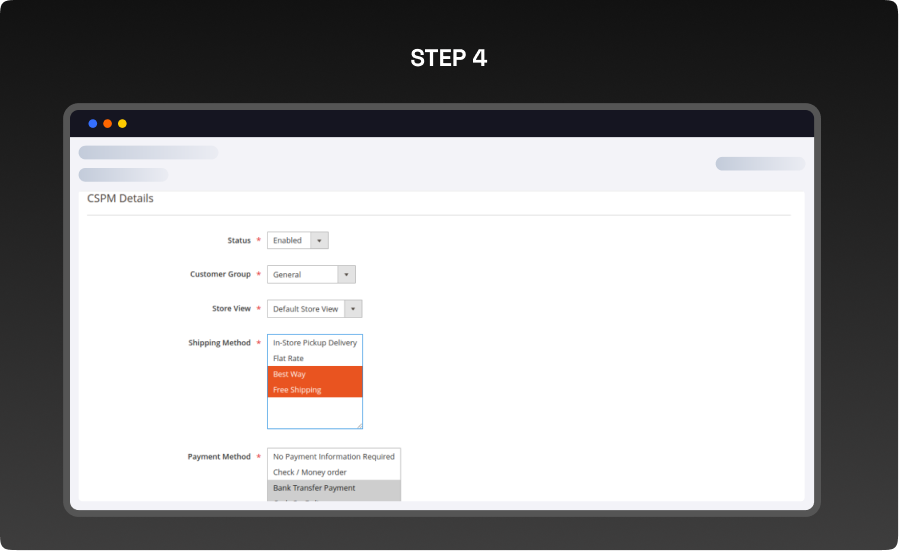This screenshot has width=899, height=551.
Task: Click empty area in Shipping Method list
Action: pyautogui.click(x=314, y=412)
